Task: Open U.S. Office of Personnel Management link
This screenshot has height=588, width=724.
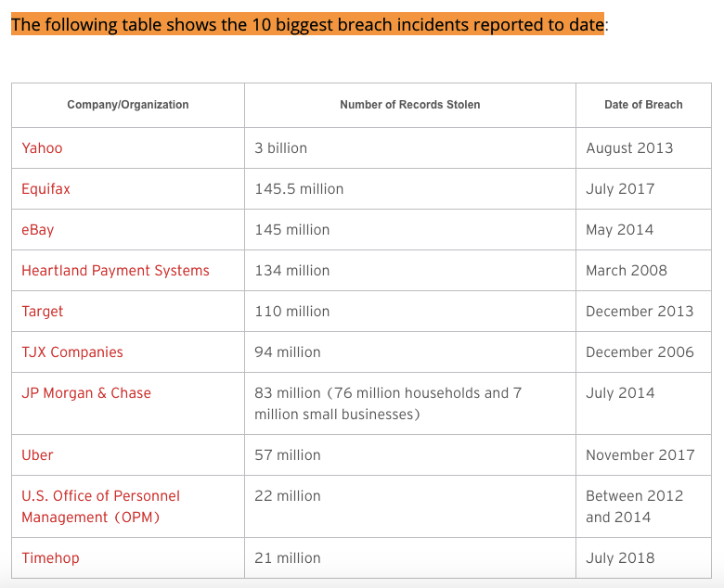Action: tap(100, 506)
